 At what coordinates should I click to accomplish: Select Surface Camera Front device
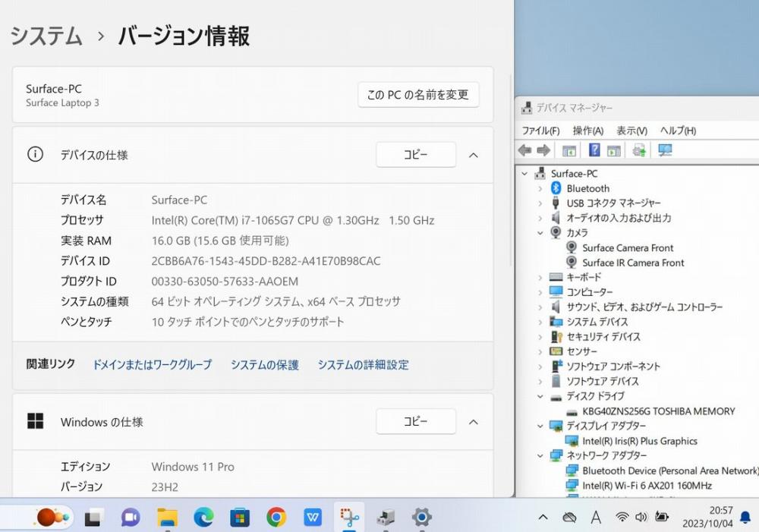point(628,248)
